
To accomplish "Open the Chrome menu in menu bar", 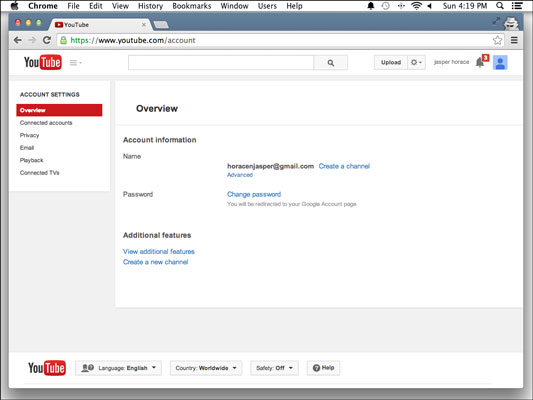I will 43,6.
